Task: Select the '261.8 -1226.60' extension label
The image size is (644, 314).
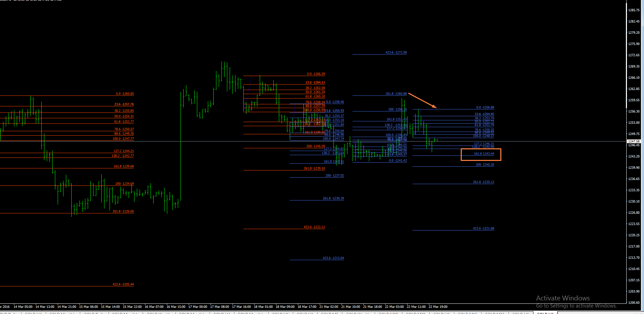Action: pos(123,211)
